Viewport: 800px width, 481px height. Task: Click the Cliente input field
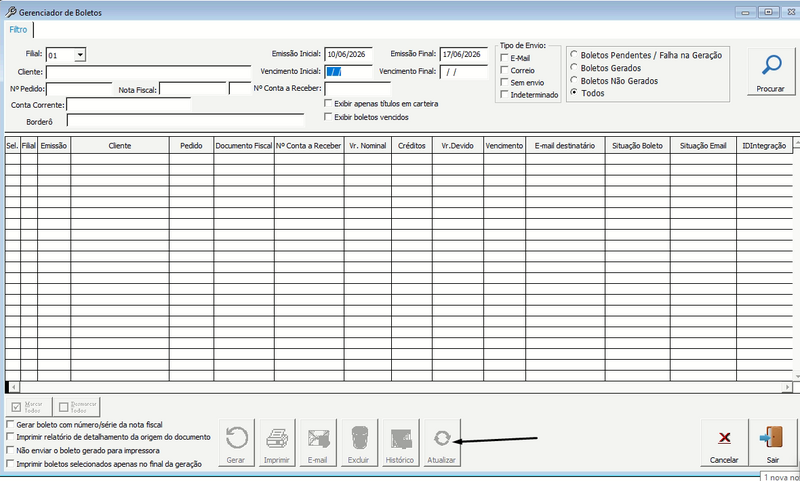point(148,72)
